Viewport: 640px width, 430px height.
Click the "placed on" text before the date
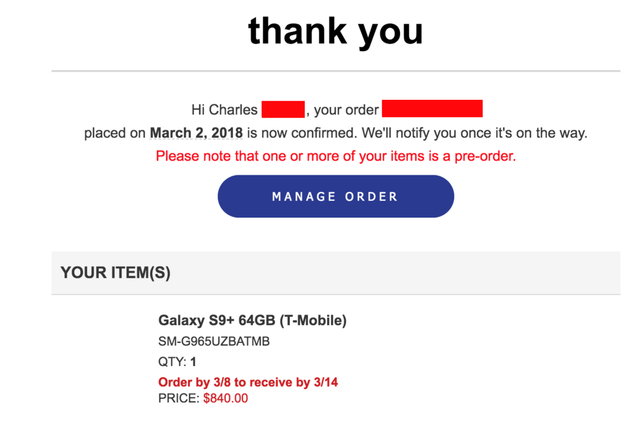pyautogui.click(x=115, y=133)
